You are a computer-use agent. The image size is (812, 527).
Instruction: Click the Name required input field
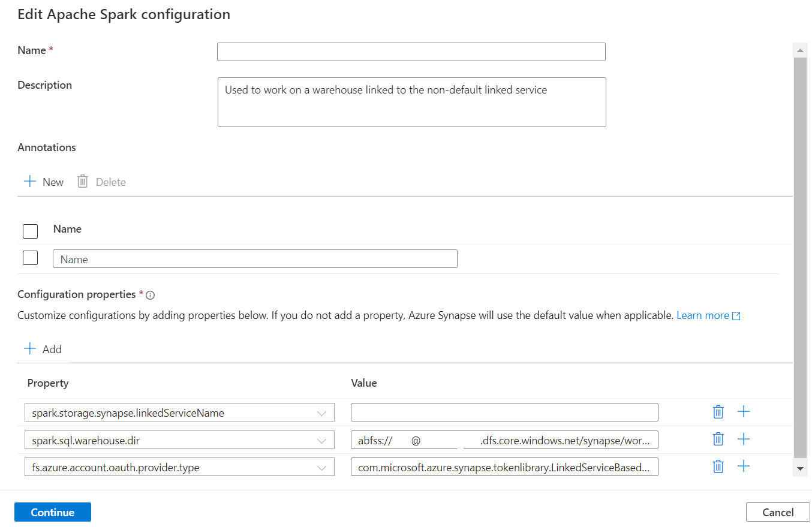coord(411,52)
